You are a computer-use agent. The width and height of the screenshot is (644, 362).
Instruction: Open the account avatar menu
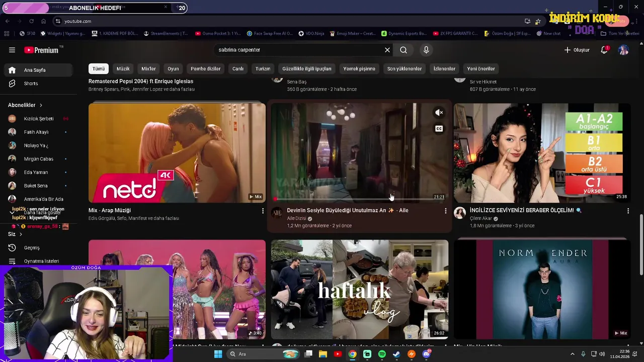[x=623, y=50]
